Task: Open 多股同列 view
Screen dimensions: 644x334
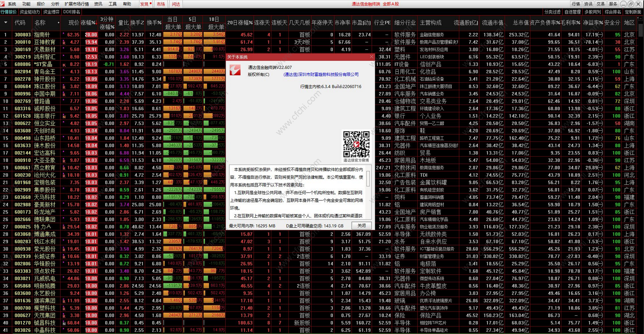Action: point(592,12)
